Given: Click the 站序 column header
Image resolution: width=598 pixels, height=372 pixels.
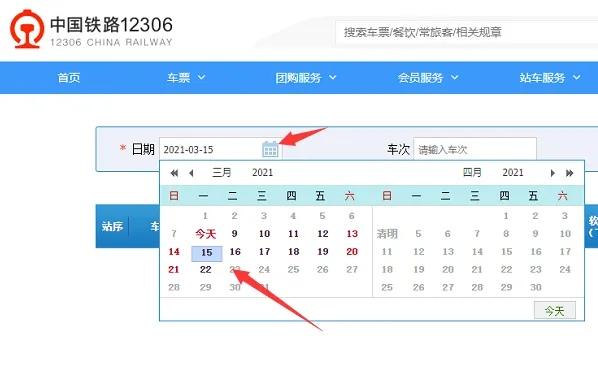Looking at the screenshot, I should pyautogui.click(x=112, y=226).
